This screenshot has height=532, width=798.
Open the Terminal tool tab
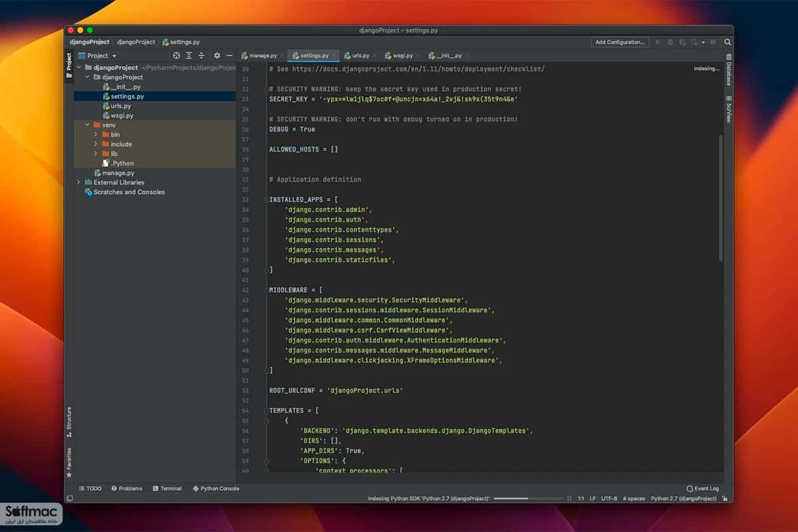point(167,488)
